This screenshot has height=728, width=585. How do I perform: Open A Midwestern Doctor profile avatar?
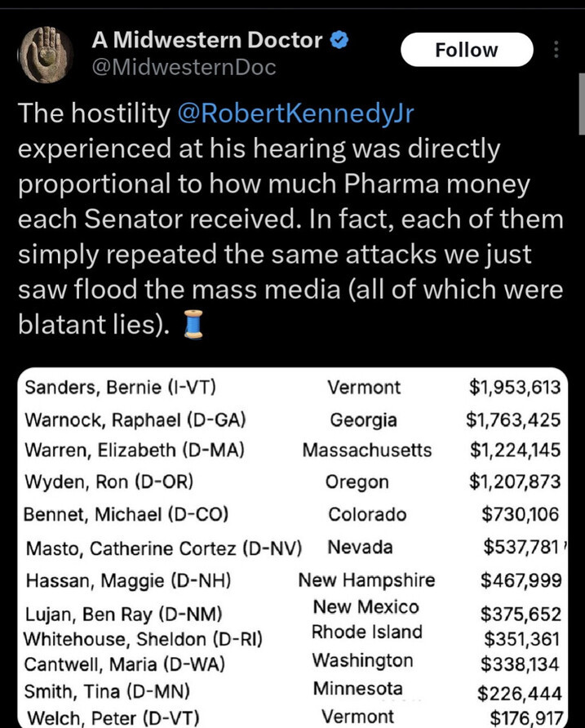pos(46,55)
